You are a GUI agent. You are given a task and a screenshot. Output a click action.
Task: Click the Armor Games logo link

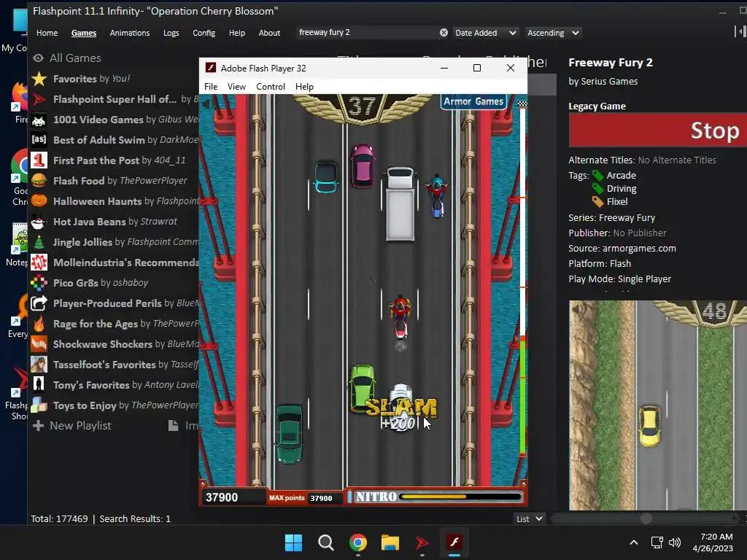(473, 101)
